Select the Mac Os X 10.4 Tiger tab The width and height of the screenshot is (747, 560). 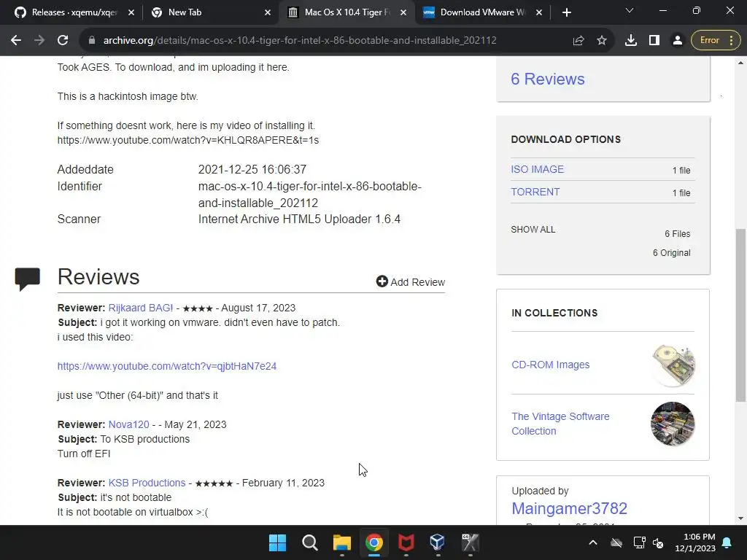pos(347,12)
